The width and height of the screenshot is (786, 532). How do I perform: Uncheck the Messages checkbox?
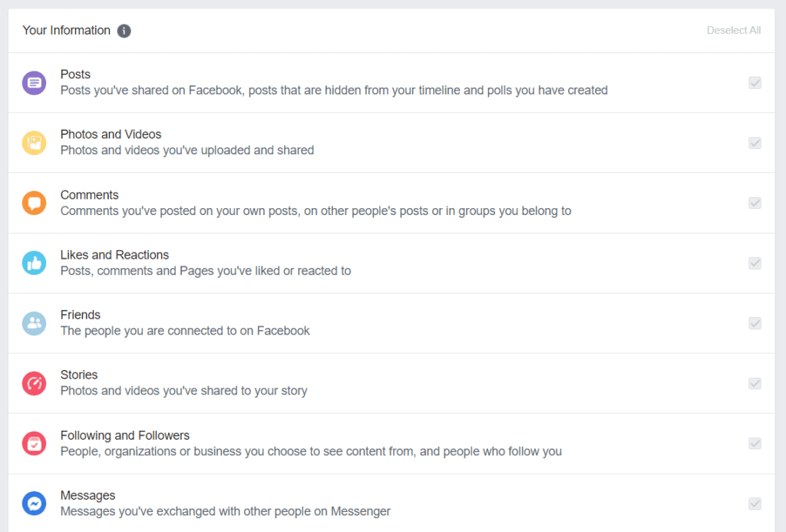tap(755, 504)
